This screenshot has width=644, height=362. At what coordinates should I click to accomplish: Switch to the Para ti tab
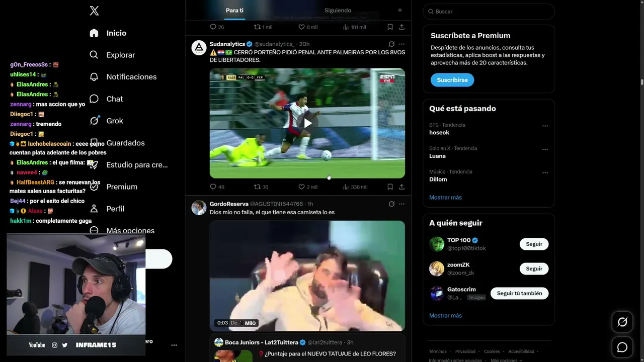pyautogui.click(x=234, y=11)
